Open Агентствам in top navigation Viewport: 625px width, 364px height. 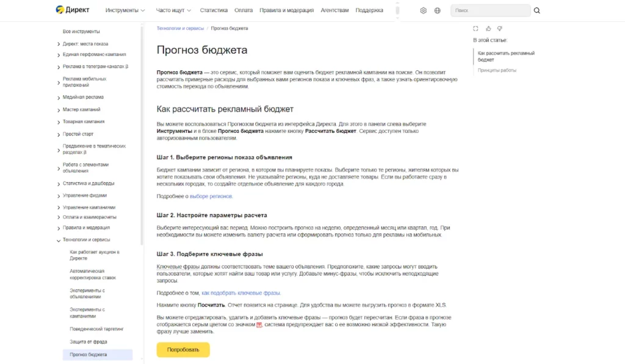pyautogui.click(x=334, y=10)
